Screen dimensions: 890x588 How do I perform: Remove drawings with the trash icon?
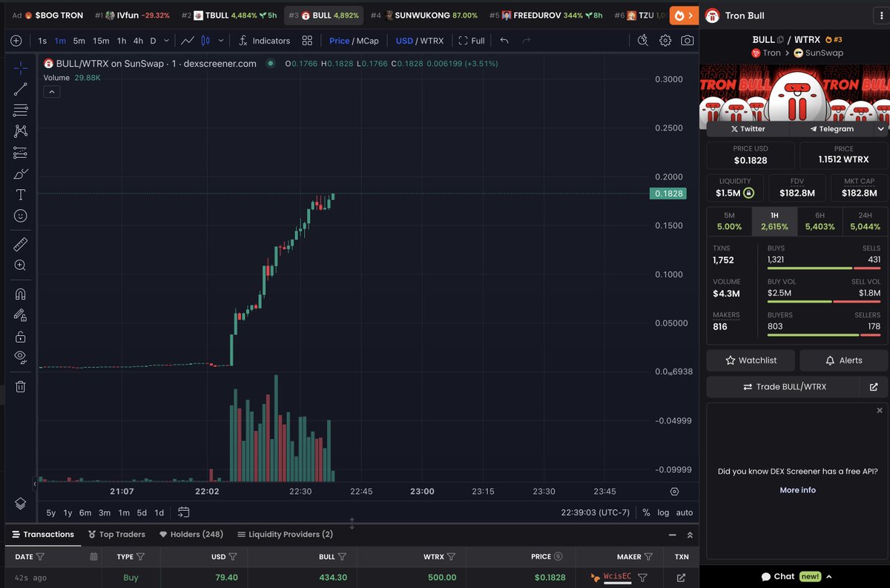point(20,385)
